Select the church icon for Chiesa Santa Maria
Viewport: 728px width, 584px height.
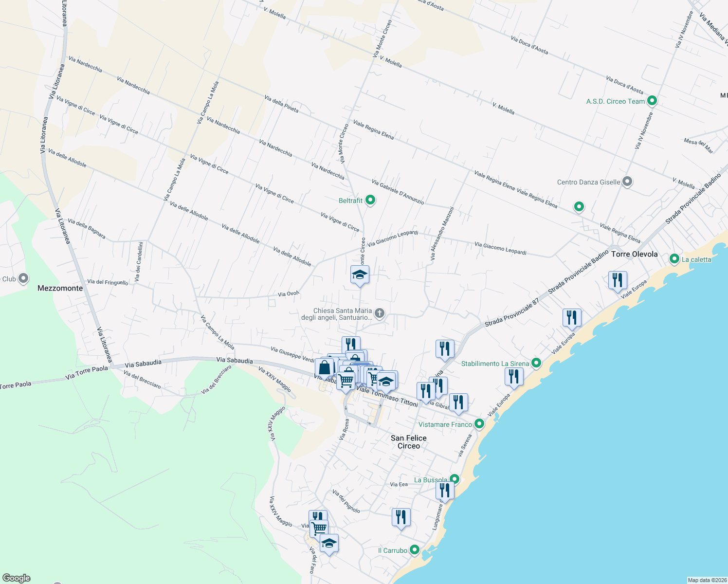click(379, 313)
